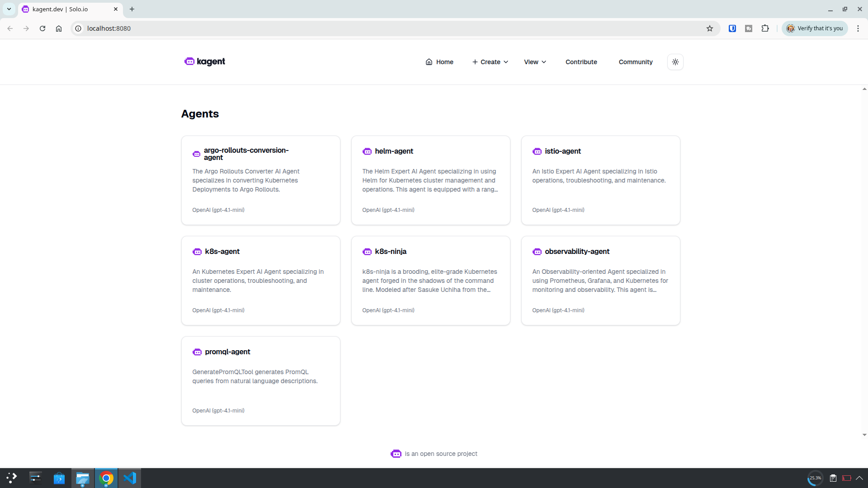Click the kagent robot icon in the footer
Screen dimensions: 868x488
coord(396,454)
